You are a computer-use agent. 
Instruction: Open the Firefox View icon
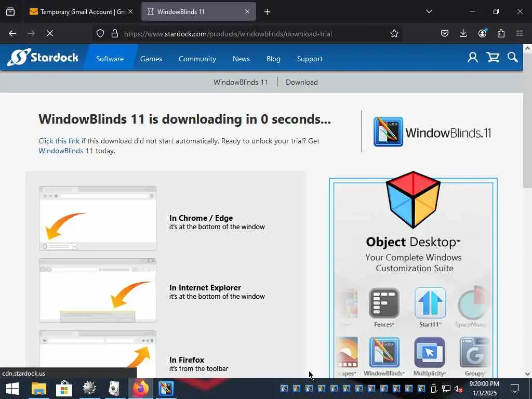click(x=10, y=12)
